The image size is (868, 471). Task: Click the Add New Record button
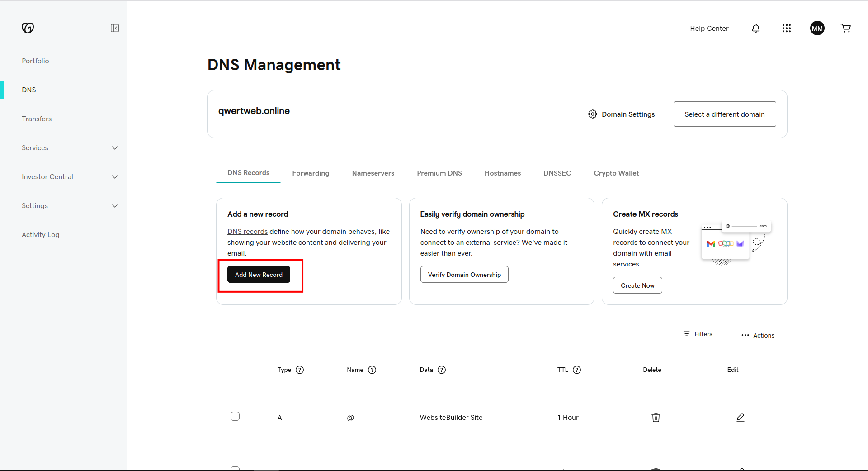259,274
